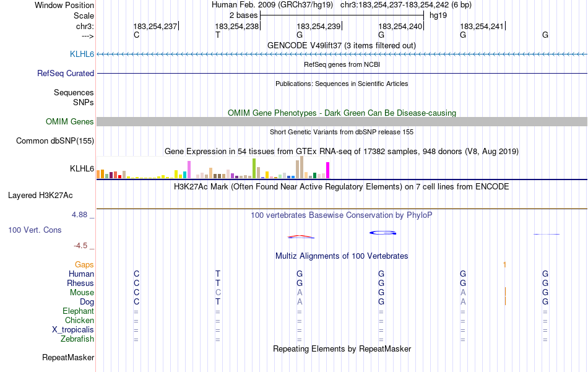
Task: Click the gray OMIM Genes bar
Action: click(342, 121)
